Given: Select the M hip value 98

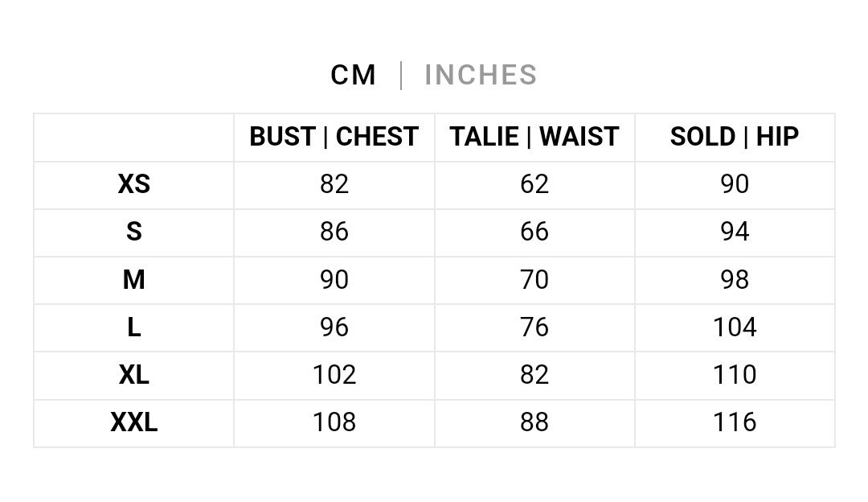Looking at the screenshot, I should point(735,279).
